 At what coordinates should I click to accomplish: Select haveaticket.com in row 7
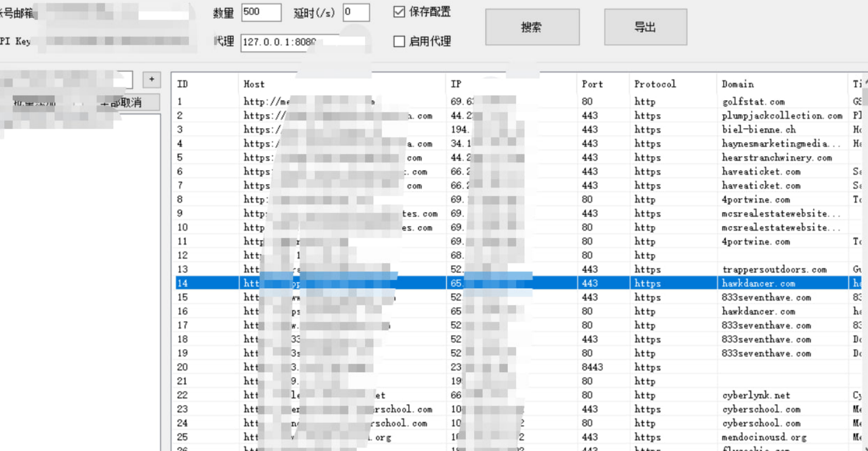click(761, 186)
